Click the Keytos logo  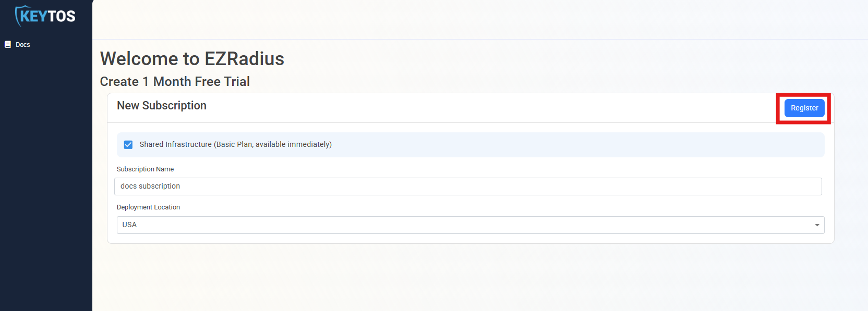45,16
